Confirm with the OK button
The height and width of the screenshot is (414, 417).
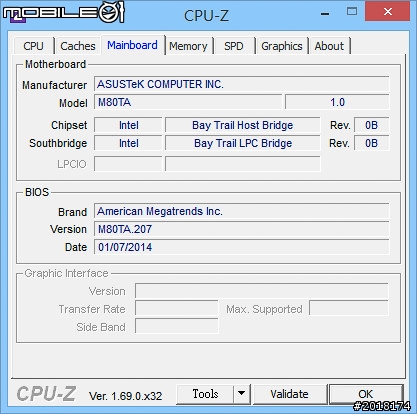coord(366,394)
